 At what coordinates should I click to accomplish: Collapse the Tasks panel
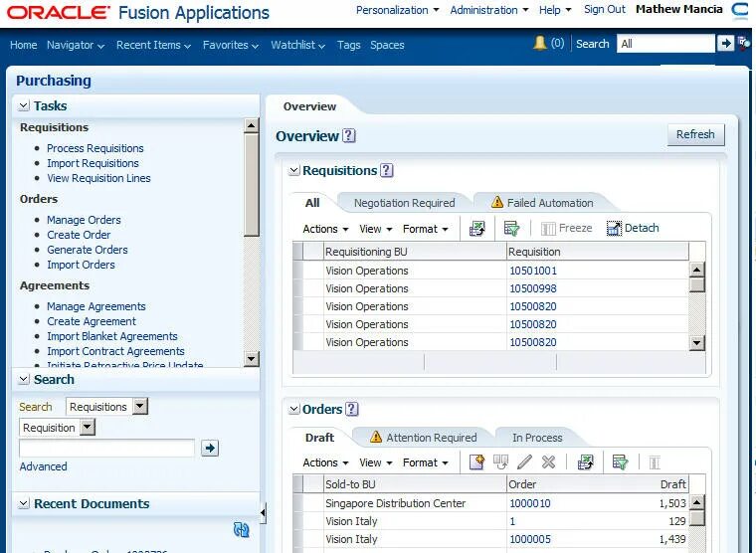coord(24,105)
